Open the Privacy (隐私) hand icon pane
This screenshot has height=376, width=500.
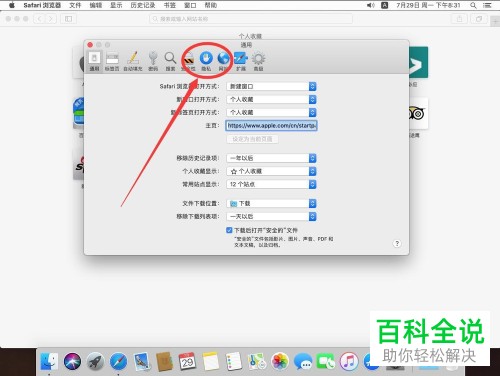coord(206,62)
